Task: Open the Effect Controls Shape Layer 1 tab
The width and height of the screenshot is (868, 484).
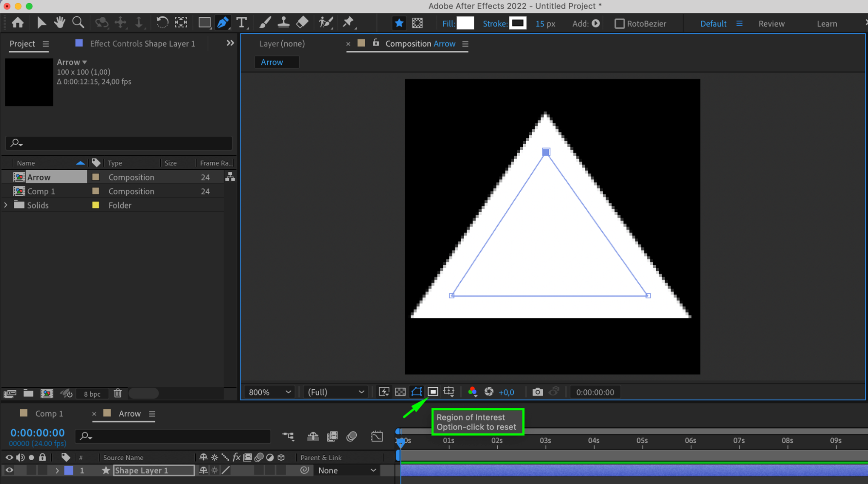Action: 142,44
